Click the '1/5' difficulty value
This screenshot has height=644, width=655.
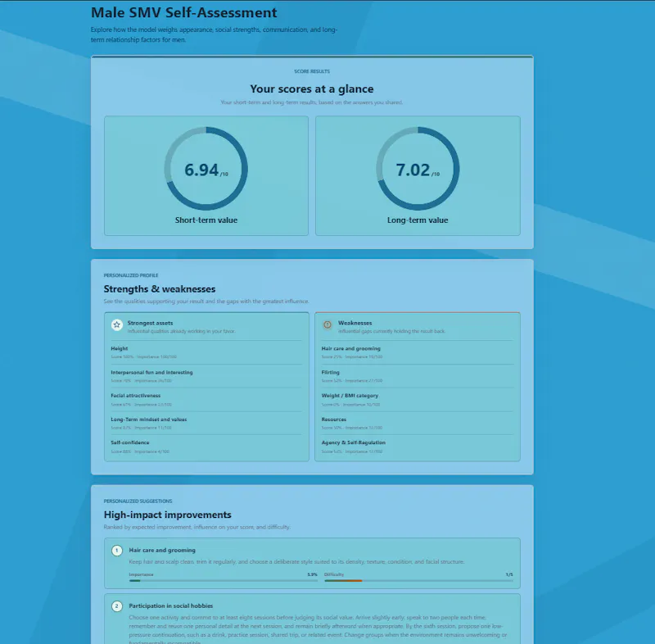(x=509, y=574)
